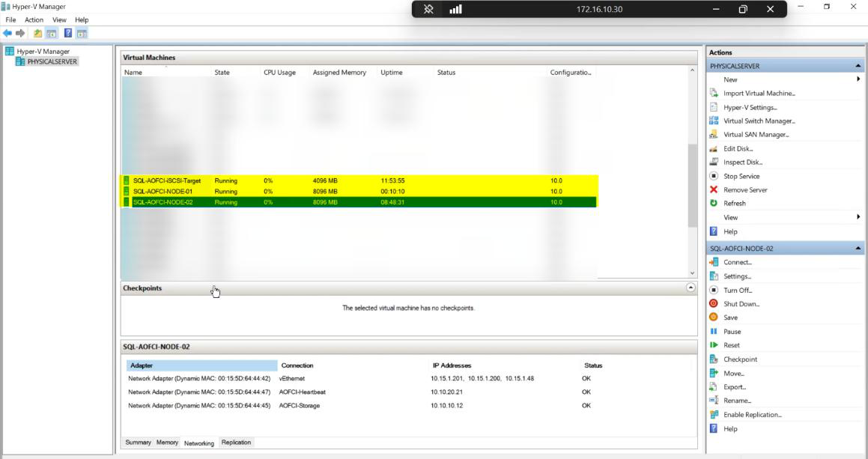The width and height of the screenshot is (868, 459).
Task: Select the SQL-AOFCI-NODE-02 virtual machine row
Action: point(359,202)
